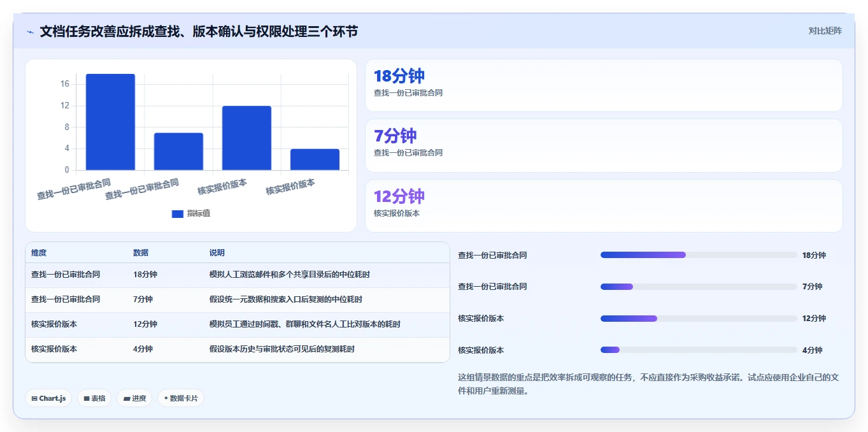
Task: Click the blue 指标值 legend color box
Action: click(x=178, y=213)
